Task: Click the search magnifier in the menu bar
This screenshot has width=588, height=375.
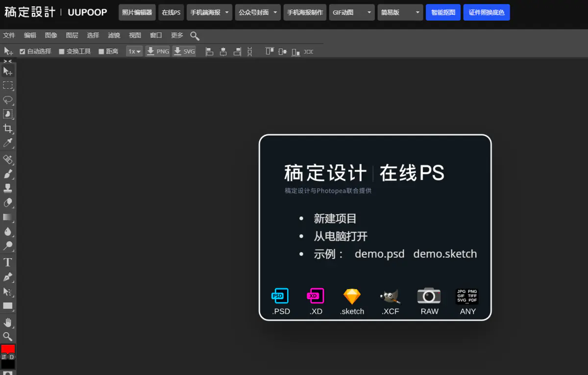Action: coord(195,36)
